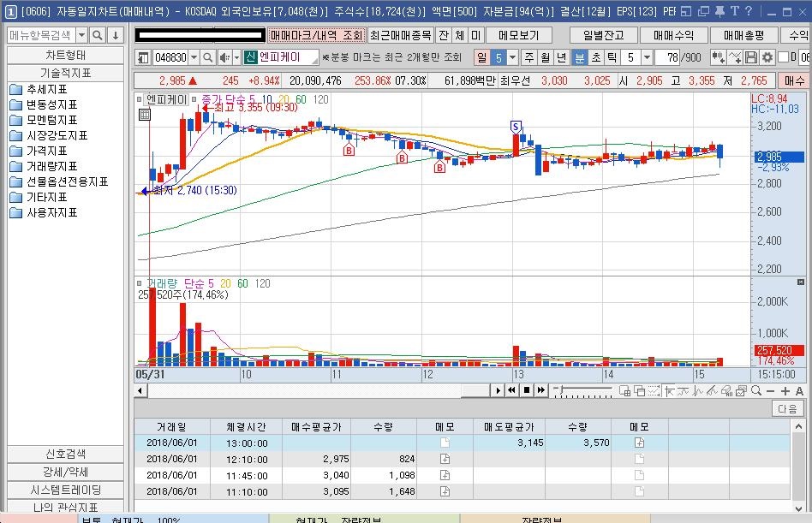Expand the stock code 048830 dropdown
The width and height of the screenshot is (812, 523).
tap(194, 57)
